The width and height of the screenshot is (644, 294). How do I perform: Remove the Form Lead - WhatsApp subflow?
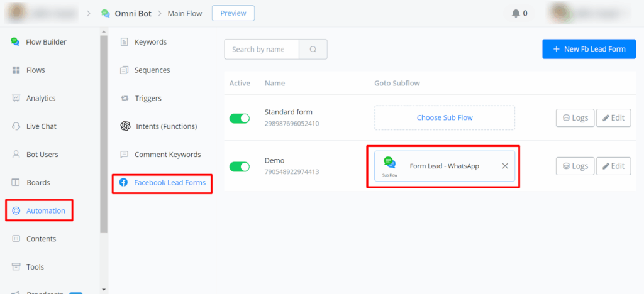[x=505, y=166]
